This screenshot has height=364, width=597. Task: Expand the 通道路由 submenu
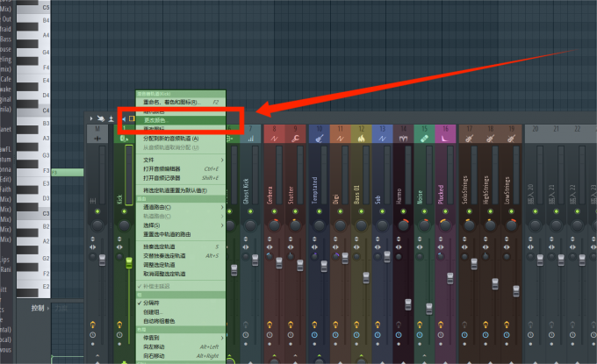click(181, 207)
